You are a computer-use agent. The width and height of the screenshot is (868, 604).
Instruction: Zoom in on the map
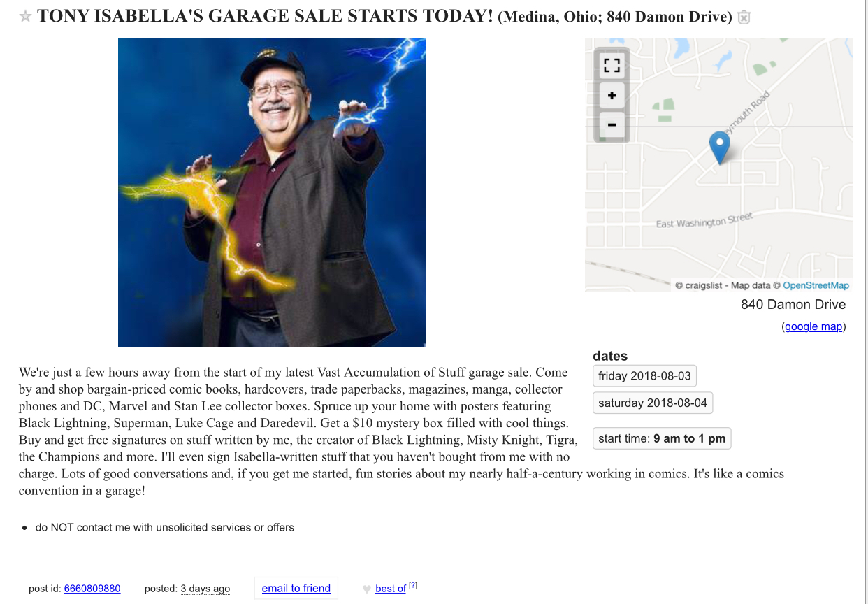612,96
